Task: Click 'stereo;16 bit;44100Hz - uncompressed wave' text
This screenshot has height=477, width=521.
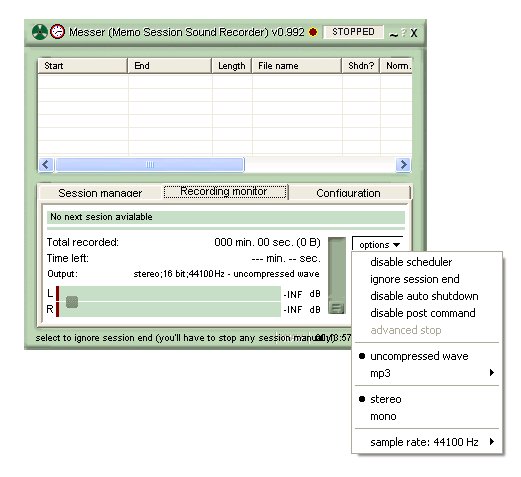Action: 226,274
